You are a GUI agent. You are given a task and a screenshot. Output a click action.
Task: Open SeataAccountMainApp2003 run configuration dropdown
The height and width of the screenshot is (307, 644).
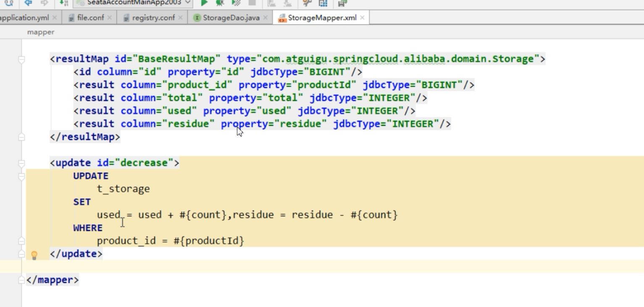pos(132,3)
